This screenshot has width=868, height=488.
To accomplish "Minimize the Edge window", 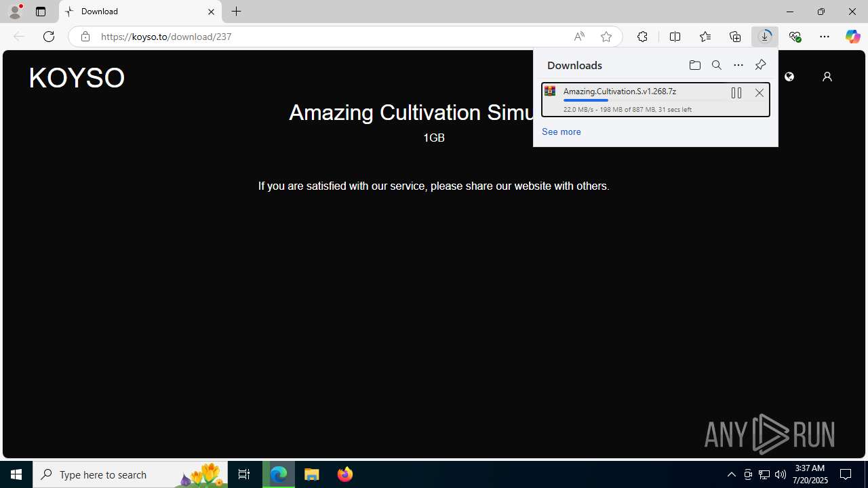I will click(x=789, y=12).
